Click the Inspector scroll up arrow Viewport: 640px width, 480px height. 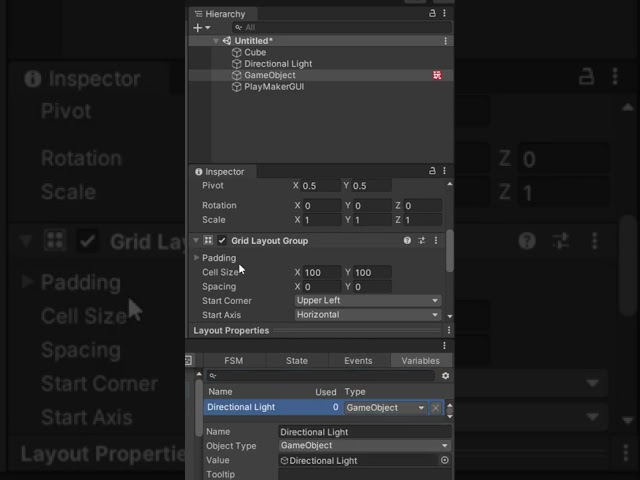click(x=449, y=184)
